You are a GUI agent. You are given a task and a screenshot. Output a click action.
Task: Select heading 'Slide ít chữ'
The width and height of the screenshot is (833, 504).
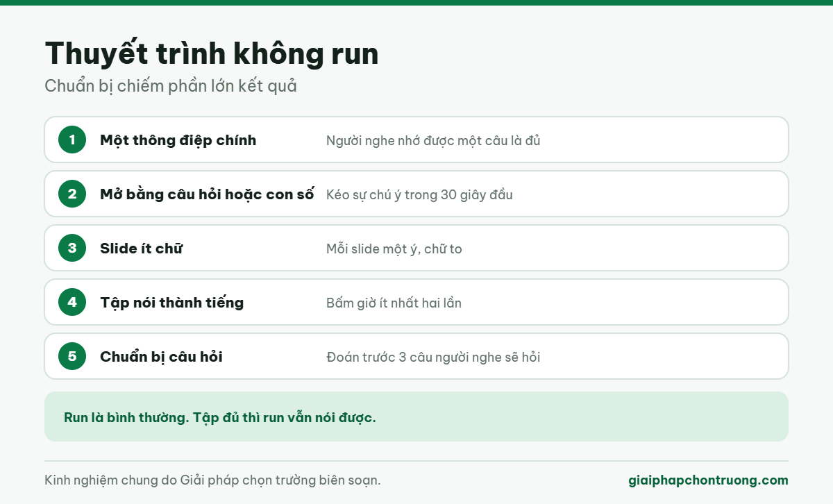click(141, 249)
